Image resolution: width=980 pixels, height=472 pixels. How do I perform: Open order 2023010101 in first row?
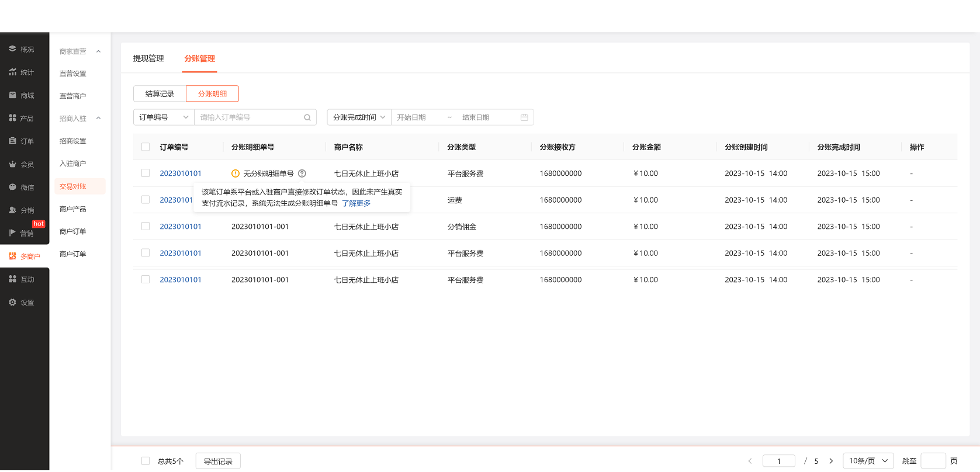point(181,173)
